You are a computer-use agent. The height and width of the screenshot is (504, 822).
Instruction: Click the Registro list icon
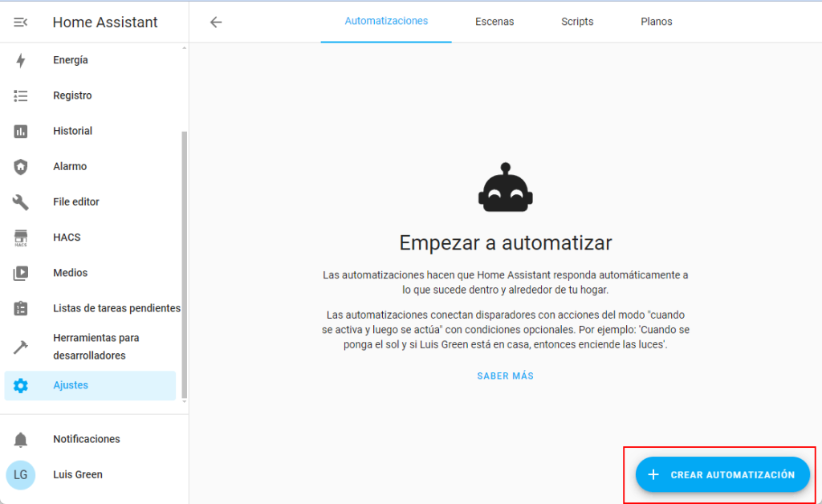click(21, 96)
